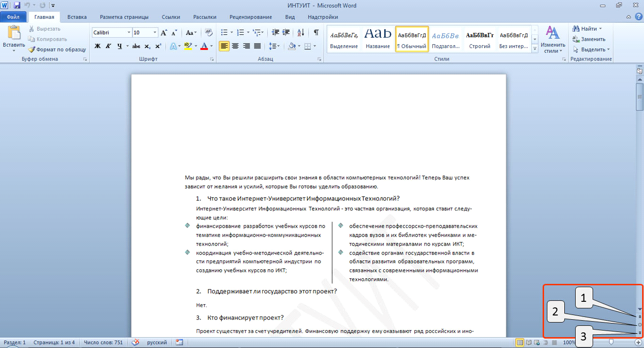Viewport: 644px width, 348px height.
Task: Apply bold with the Ж button
Action: pyautogui.click(x=98, y=46)
